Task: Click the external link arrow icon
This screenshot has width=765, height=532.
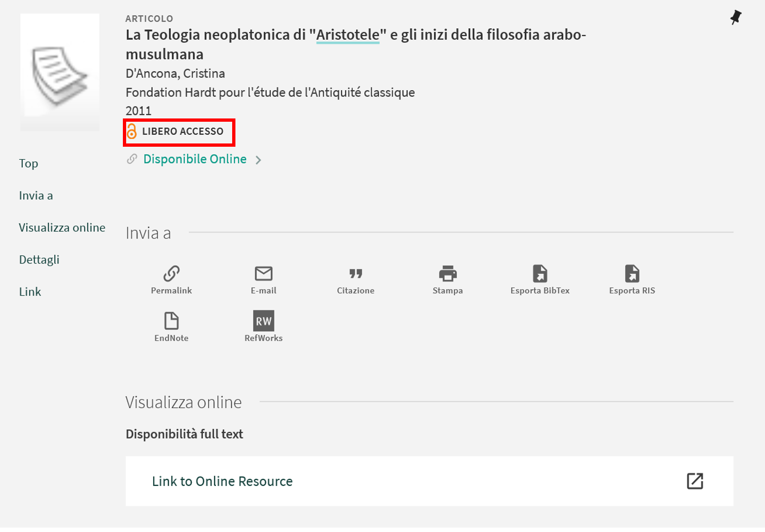Action: 694,481
